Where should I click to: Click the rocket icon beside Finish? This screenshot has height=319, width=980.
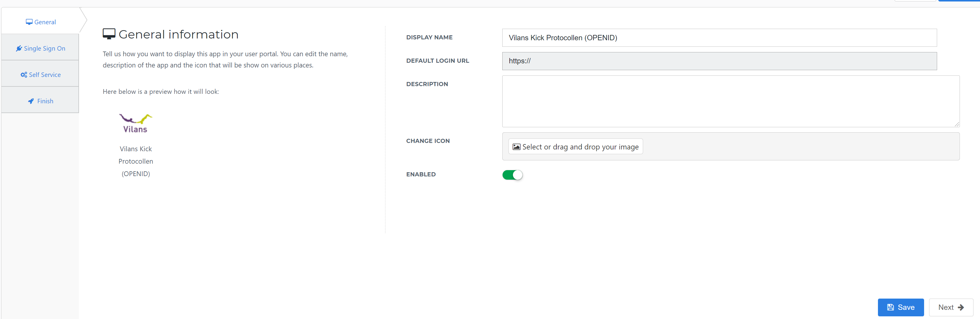click(31, 101)
